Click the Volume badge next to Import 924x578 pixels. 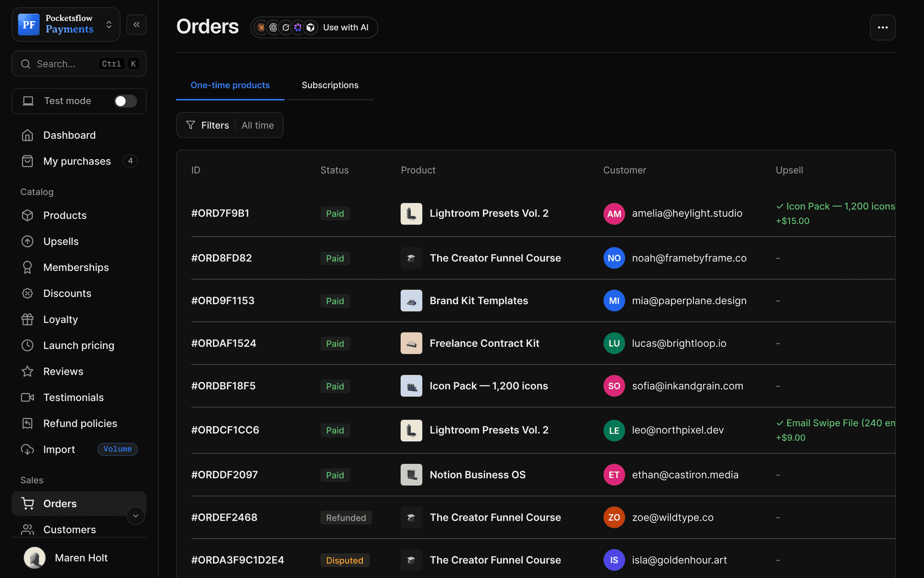tap(117, 449)
